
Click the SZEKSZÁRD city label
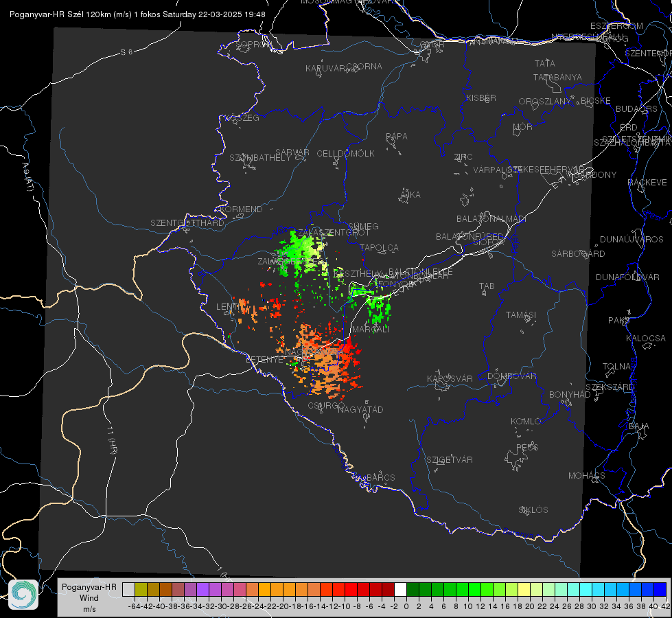610,387
